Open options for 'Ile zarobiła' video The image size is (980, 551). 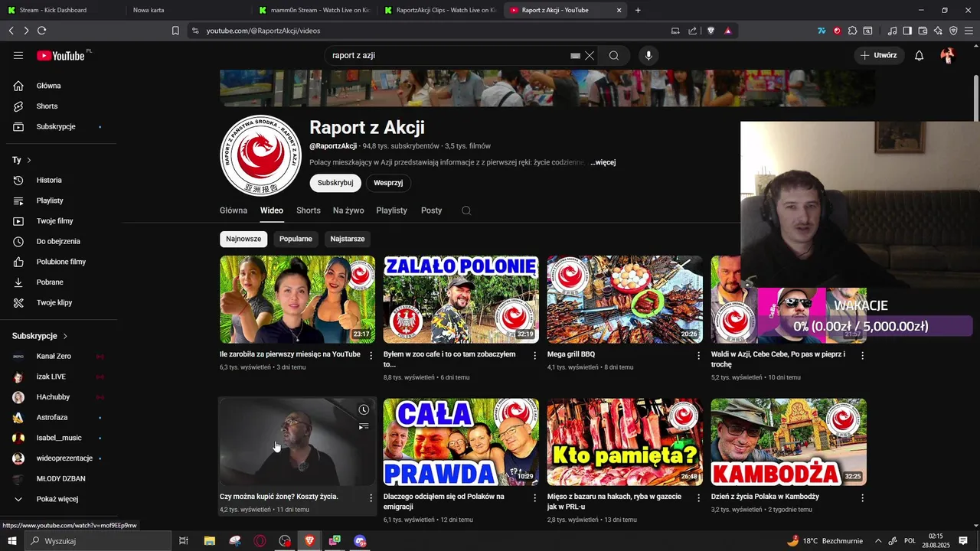click(371, 356)
